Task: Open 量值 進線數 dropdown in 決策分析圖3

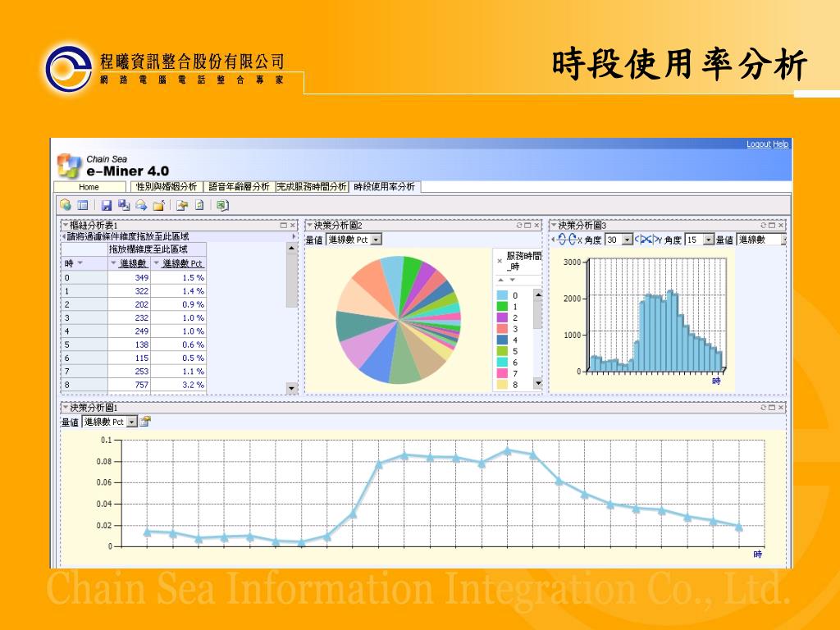Action: (x=784, y=240)
